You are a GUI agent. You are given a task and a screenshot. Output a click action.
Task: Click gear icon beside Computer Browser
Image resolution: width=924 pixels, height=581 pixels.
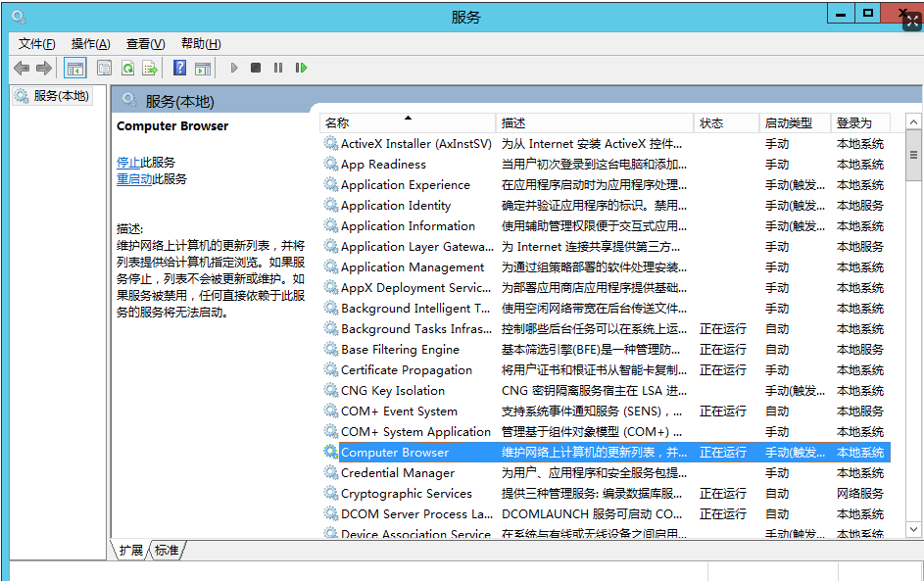[x=330, y=452]
